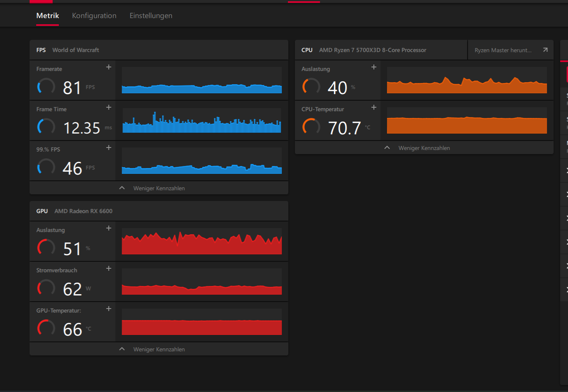Click the plus icon next to Stromverbrauch

[x=109, y=268]
